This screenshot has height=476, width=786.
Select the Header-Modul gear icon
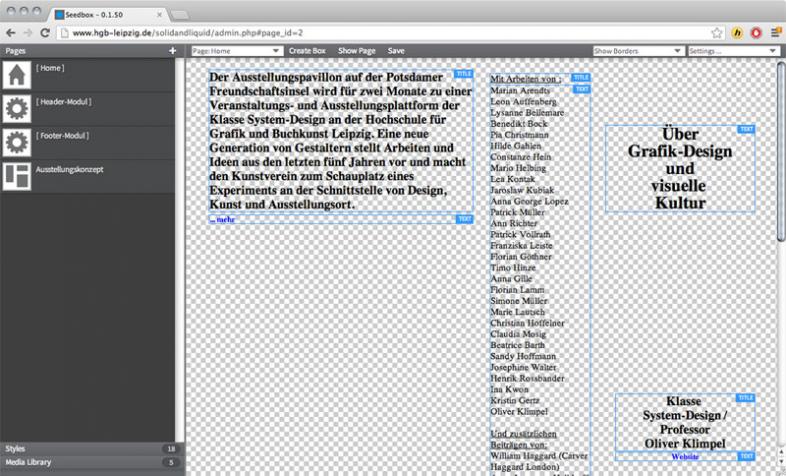17,110
